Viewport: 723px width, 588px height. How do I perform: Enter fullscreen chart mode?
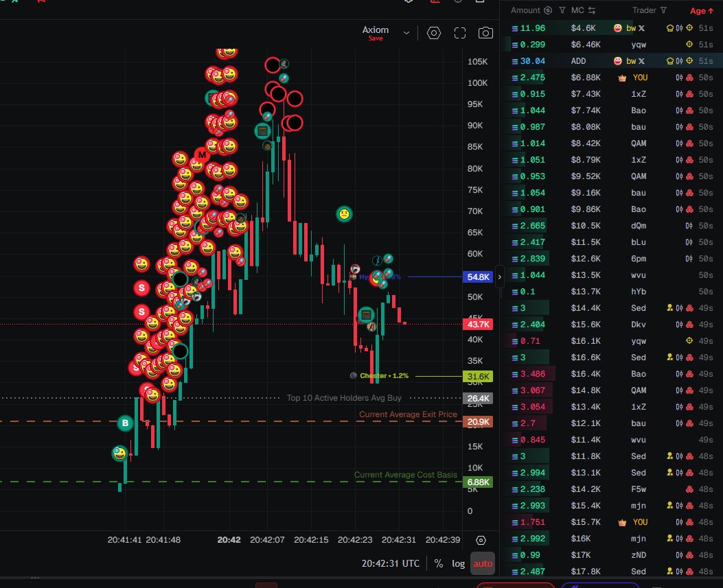(x=460, y=33)
